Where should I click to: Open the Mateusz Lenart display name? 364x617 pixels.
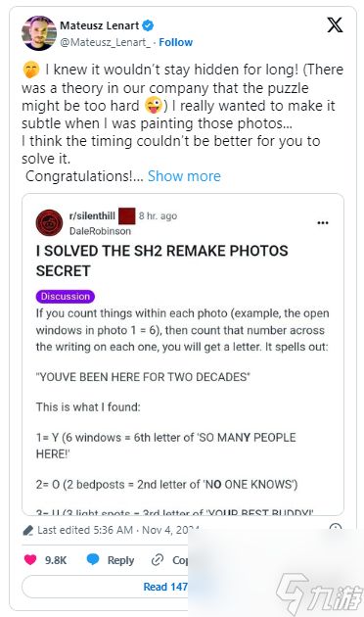pyautogui.click(x=100, y=25)
